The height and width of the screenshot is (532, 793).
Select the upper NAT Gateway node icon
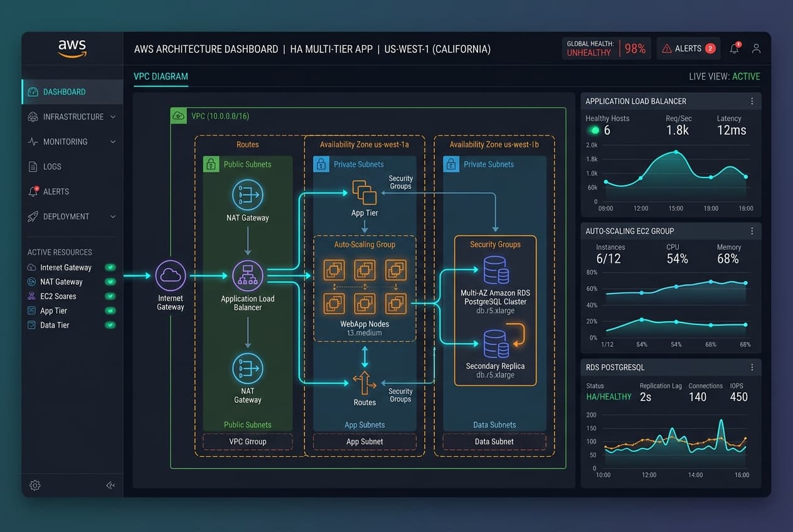248,194
